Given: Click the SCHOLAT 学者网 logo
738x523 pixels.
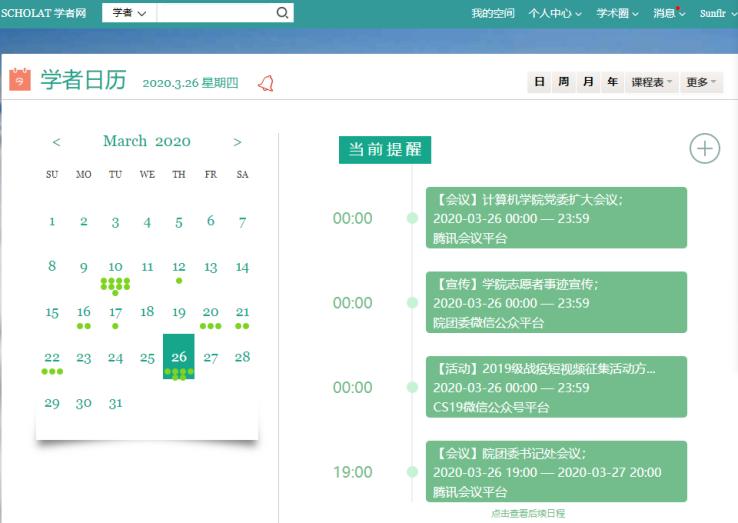Looking at the screenshot, I should (x=44, y=13).
